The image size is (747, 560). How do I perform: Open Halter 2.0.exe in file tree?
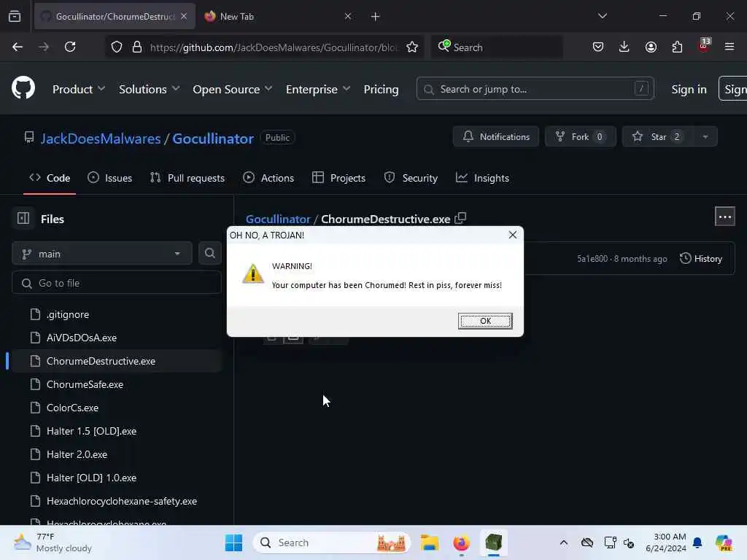click(x=77, y=454)
